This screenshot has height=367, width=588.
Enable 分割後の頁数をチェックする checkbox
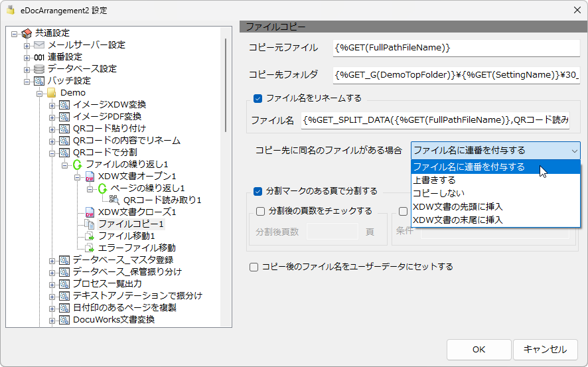(261, 212)
